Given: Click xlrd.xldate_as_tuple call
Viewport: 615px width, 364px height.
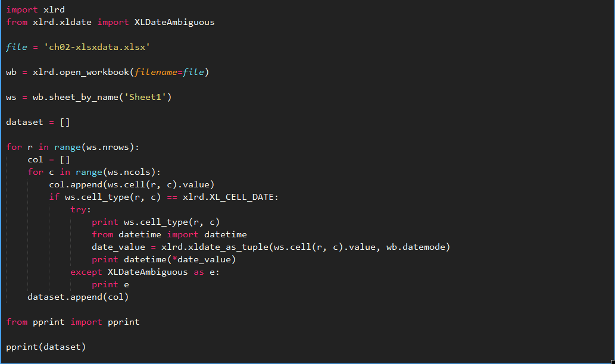Looking at the screenshot, I should 305,247.
